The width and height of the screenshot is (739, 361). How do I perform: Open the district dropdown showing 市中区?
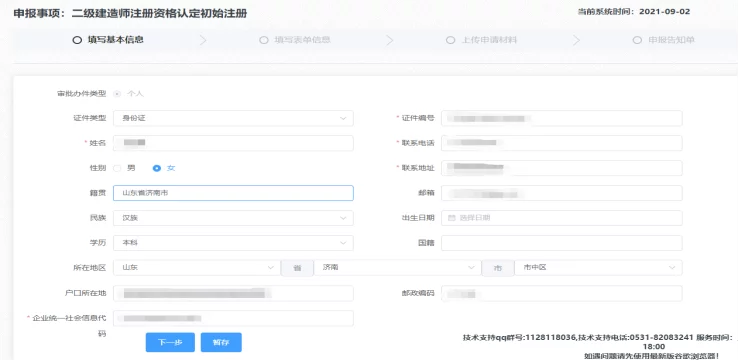point(598,268)
